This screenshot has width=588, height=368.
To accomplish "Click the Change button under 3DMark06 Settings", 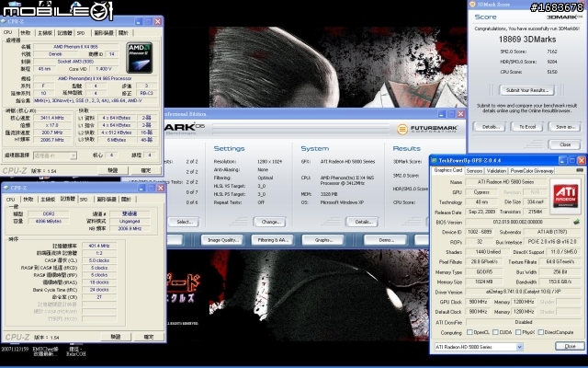I will [270, 222].
